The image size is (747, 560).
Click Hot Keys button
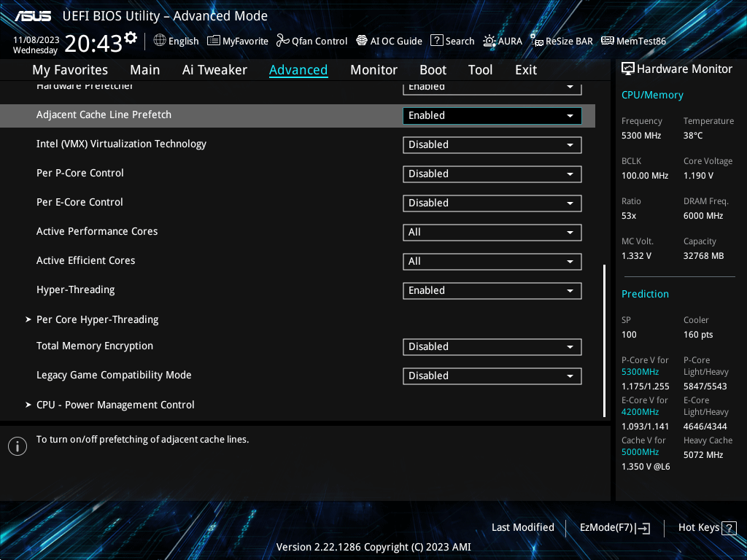tap(708, 528)
